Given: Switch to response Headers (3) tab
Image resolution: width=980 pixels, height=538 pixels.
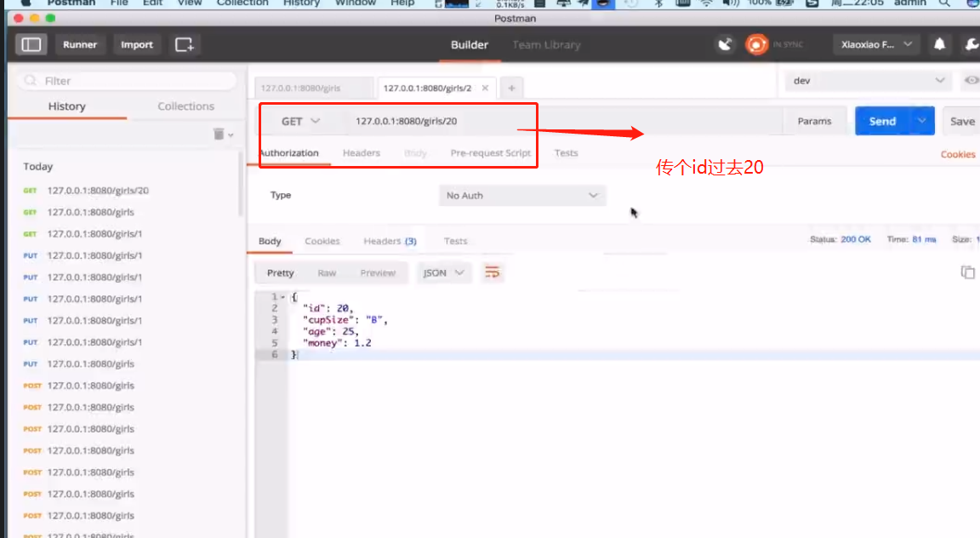Looking at the screenshot, I should (390, 241).
